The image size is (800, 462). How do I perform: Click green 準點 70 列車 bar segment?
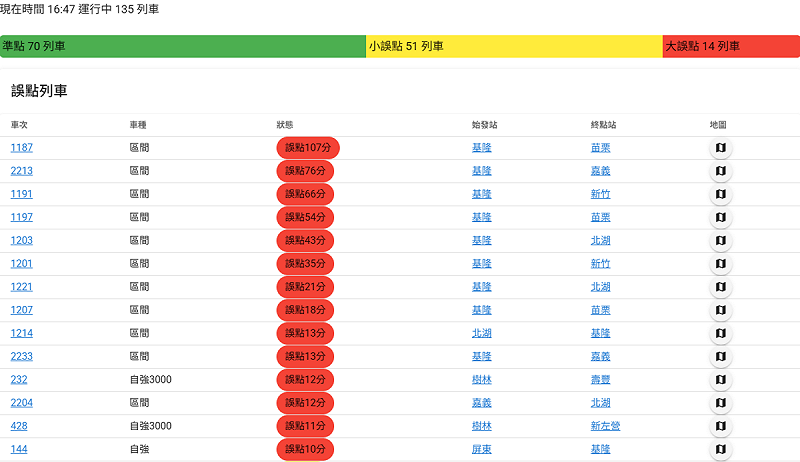click(x=183, y=46)
